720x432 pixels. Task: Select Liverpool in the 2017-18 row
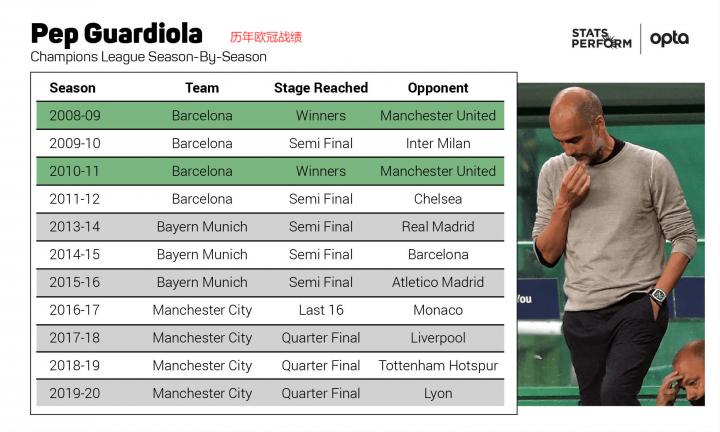tap(438, 338)
